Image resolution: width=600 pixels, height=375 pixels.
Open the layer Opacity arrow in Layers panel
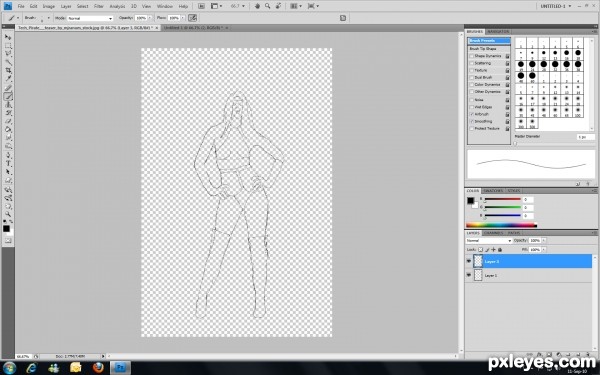(544, 241)
